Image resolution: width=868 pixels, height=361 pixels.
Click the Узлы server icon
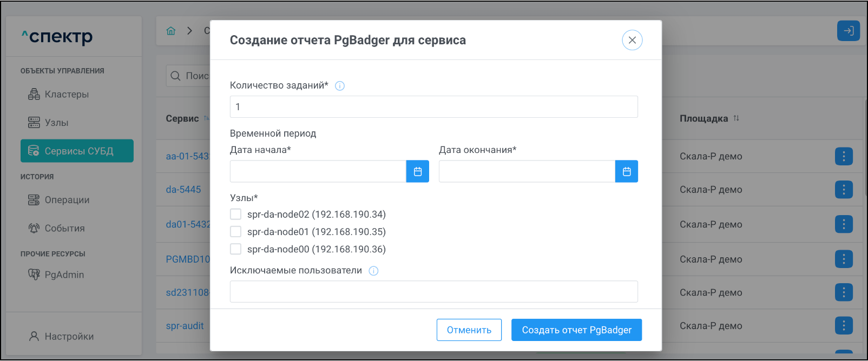34,123
